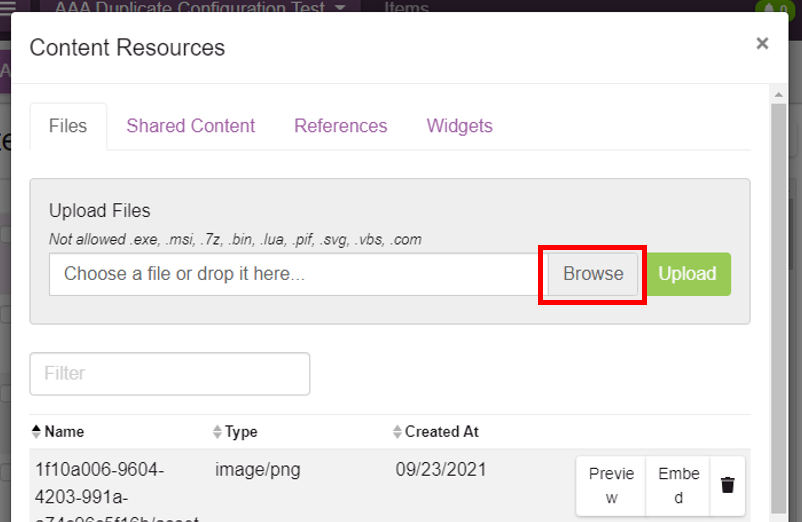
Task: Close the Content Resources dialog
Action: [x=762, y=43]
